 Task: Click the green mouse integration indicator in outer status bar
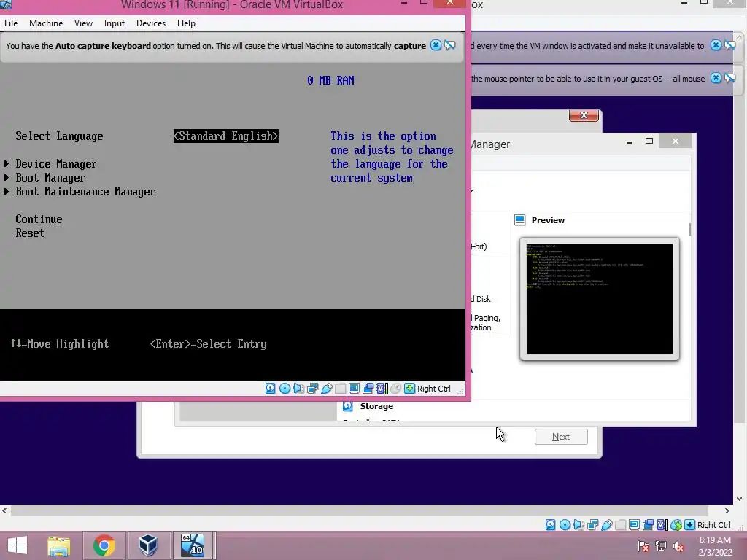coord(676,525)
